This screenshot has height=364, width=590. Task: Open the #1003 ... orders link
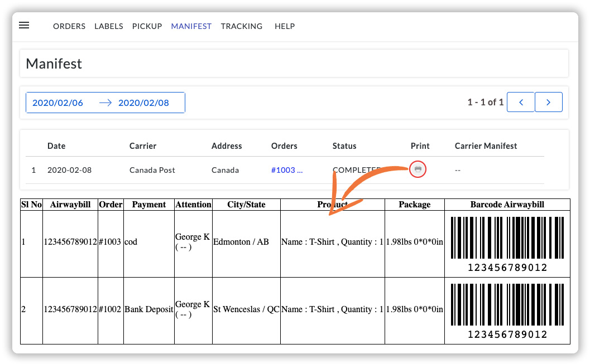click(x=287, y=170)
